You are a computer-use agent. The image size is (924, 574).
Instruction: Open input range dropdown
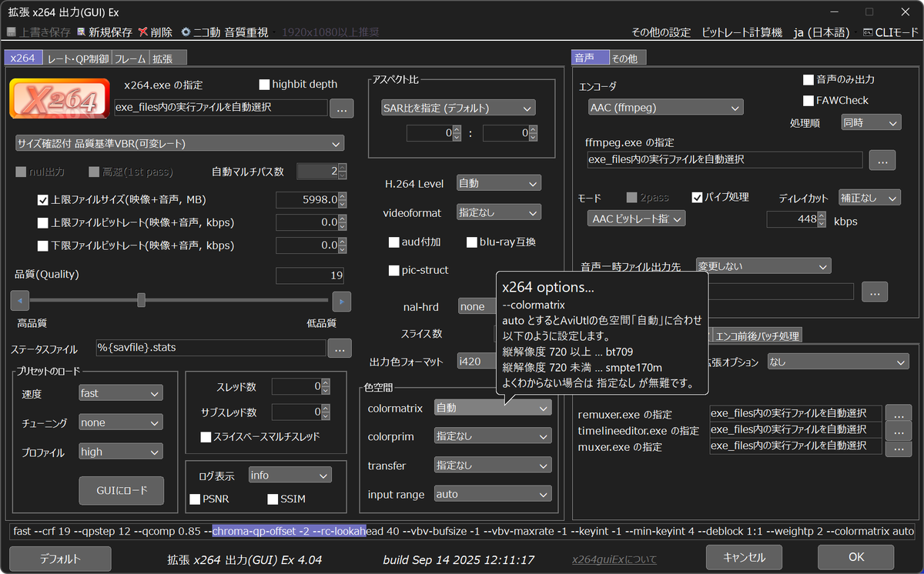click(493, 494)
